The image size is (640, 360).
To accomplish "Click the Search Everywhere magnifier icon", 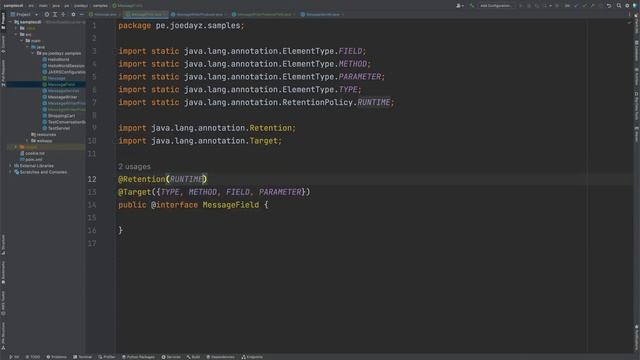I will pyautogui.click(x=619, y=6).
